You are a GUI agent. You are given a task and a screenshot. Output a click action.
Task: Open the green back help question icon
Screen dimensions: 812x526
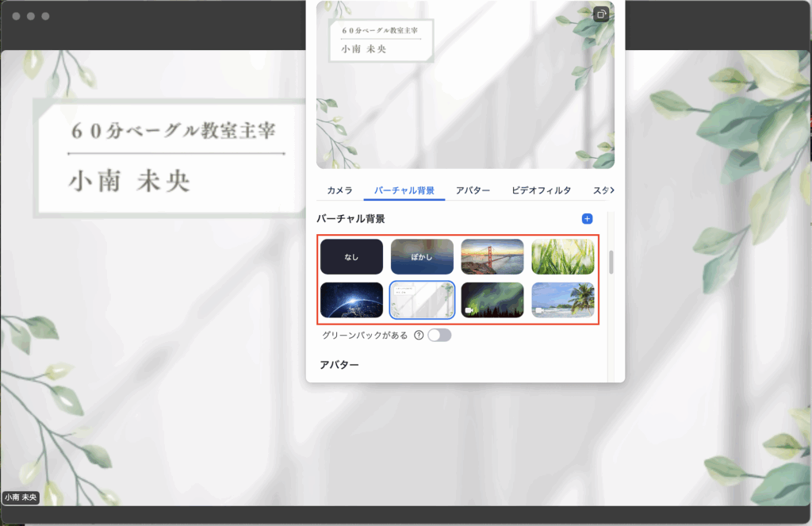419,336
